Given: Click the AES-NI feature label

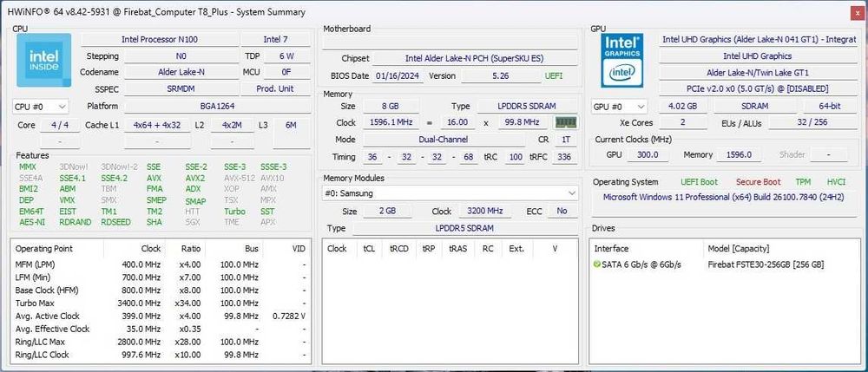Looking at the screenshot, I should click(32, 222).
